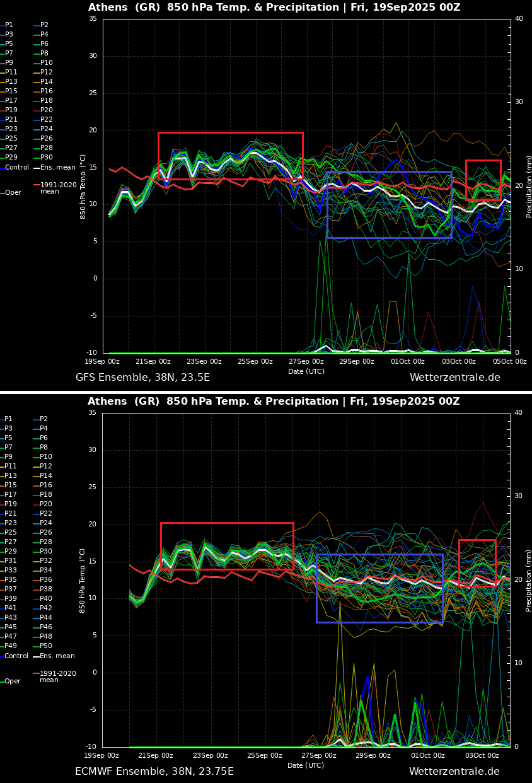Click the 01Oct 00z tick on ECMWF chart
This screenshot has width=532, height=783.
coord(428,755)
